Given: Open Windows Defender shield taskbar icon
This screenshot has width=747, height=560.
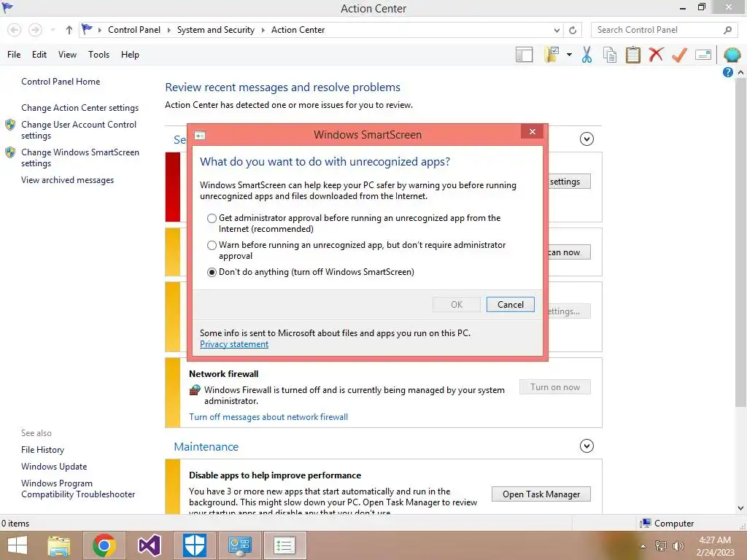Looking at the screenshot, I should (194, 545).
